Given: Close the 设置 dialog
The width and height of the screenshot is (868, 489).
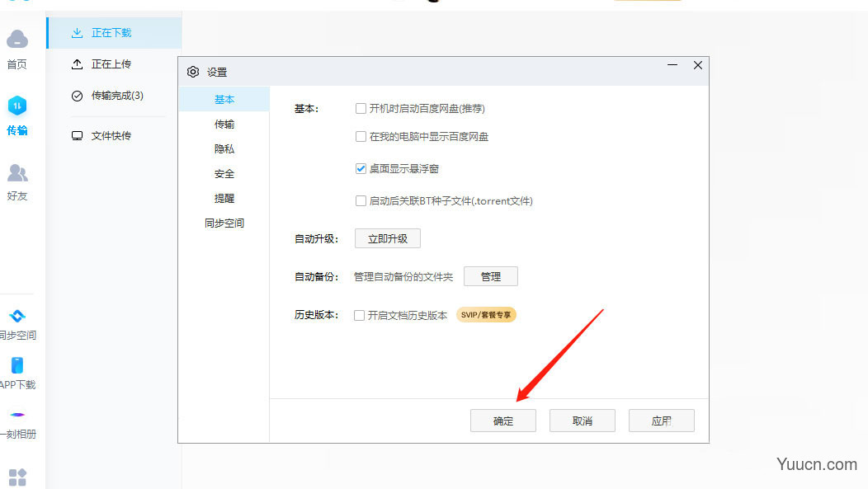Looking at the screenshot, I should tap(697, 65).
